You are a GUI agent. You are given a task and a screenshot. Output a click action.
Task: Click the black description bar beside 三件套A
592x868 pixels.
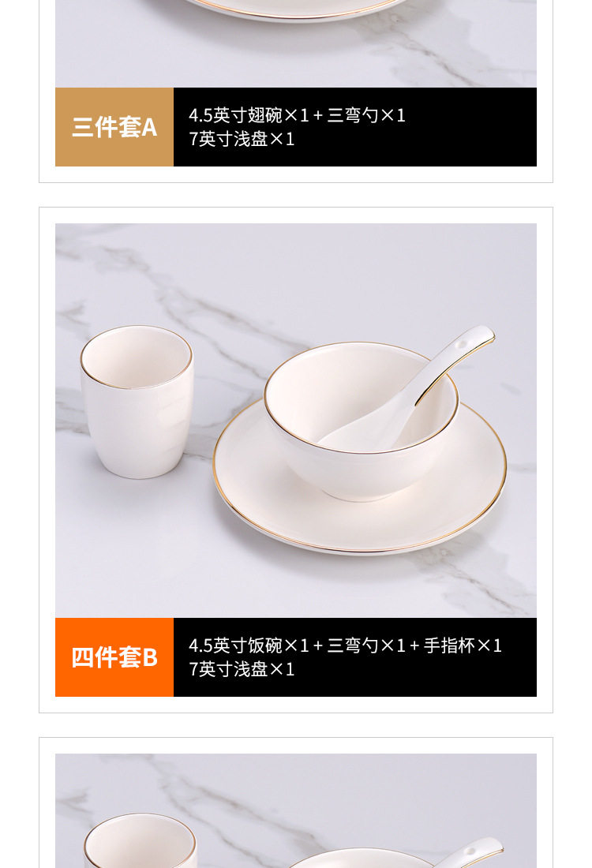coord(355,127)
